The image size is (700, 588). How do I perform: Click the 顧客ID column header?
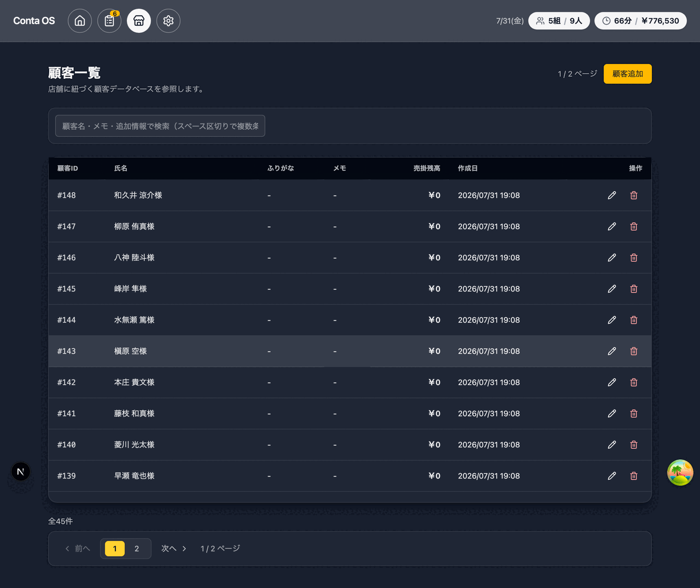[68, 168]
